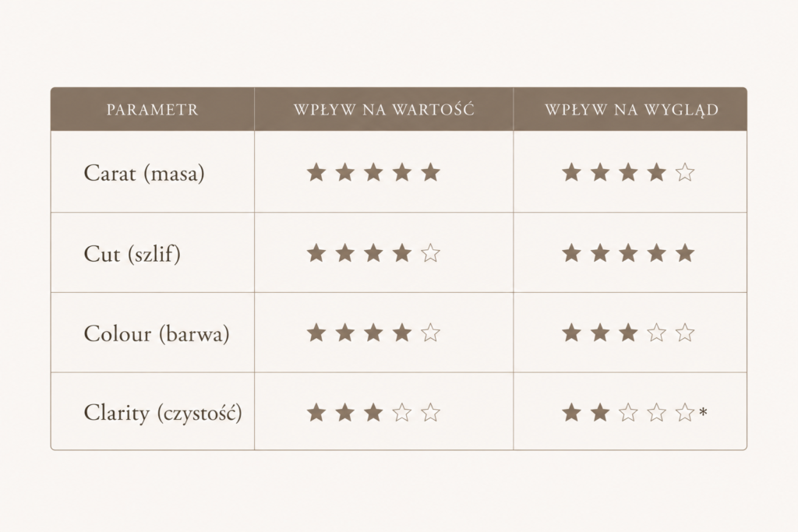
Task: Click the fourth empty star in Colour appearance rating
Action: pyautogui.click(x=656, y=333)
